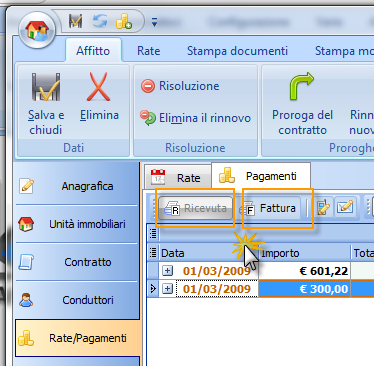Open Anagrafica in the sidebar

(x=77, y=186)
